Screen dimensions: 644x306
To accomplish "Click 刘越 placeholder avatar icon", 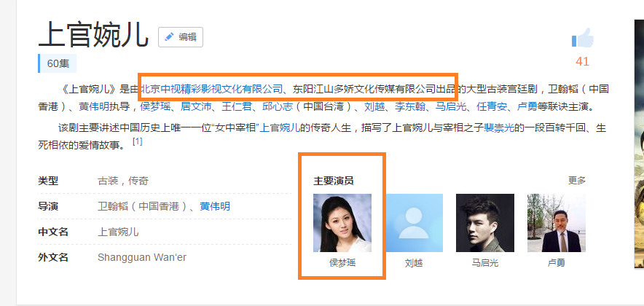I will point(414,223).
